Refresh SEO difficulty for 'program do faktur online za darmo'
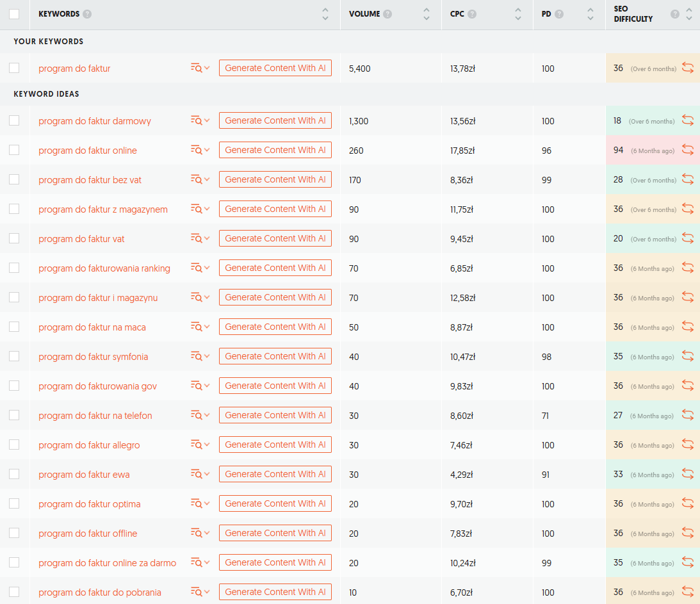Screen dimensions: 700x604 click(688, 562)
